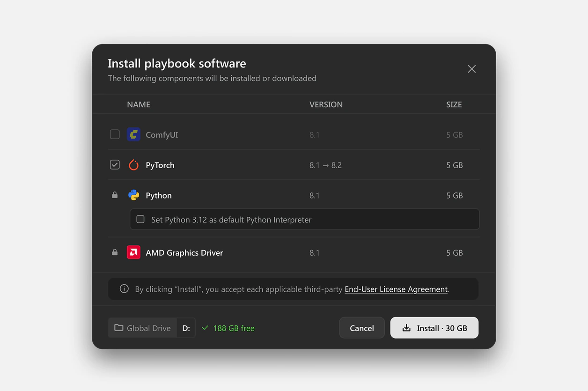Click the Cancel button

(x=362, y=328)
